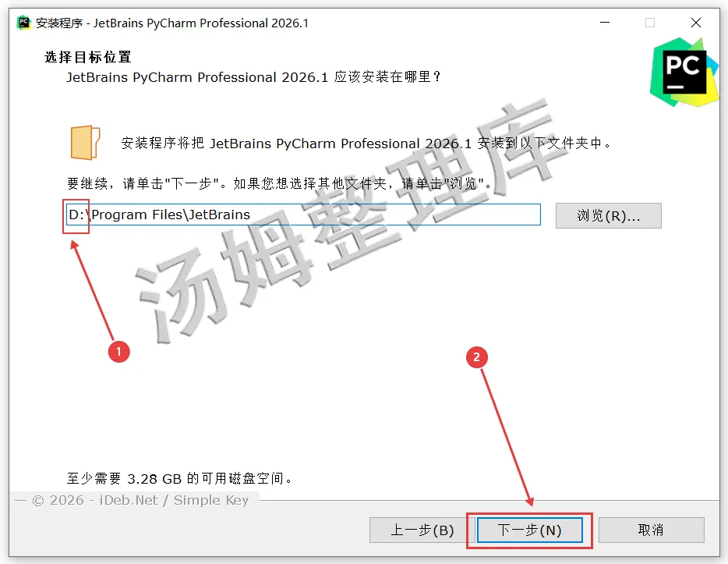Click the install path input field
Viewport: 728px width, 564px height.
point(303,215)
